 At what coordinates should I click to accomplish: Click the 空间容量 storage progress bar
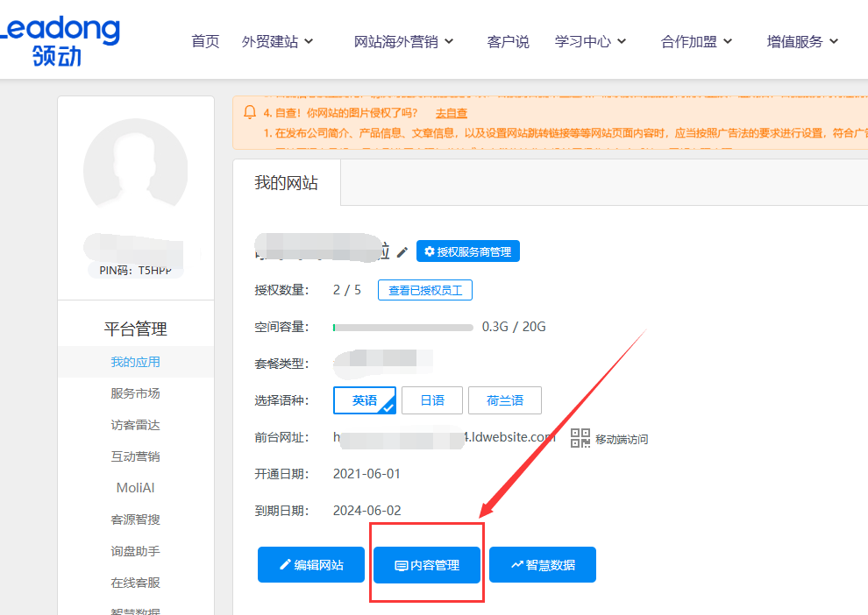tap(402, 327)
